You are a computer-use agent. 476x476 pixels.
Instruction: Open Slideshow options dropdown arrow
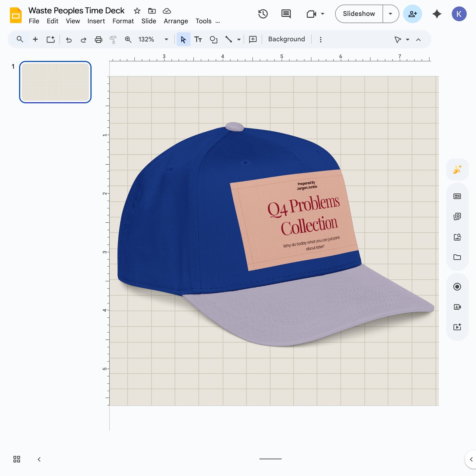390,14
